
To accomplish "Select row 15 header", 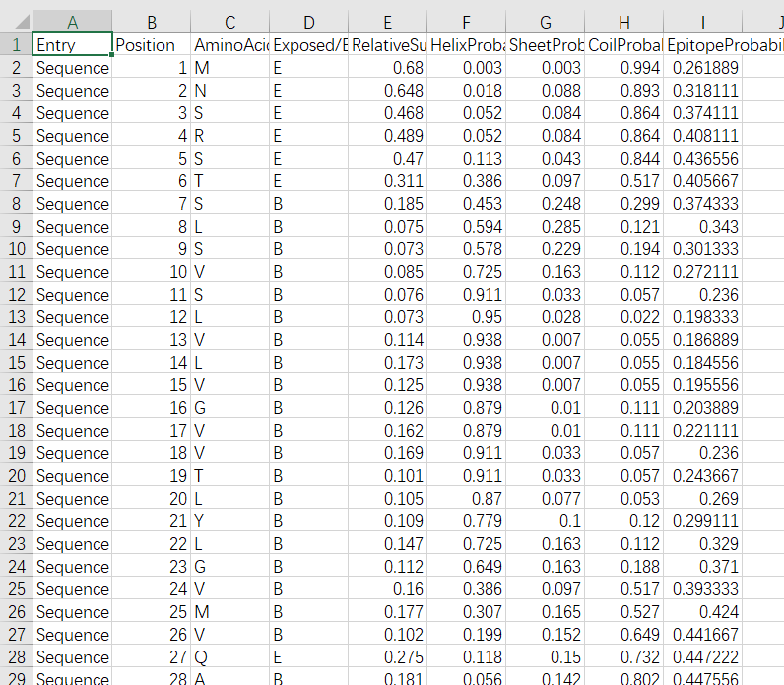I will [16, 363].
